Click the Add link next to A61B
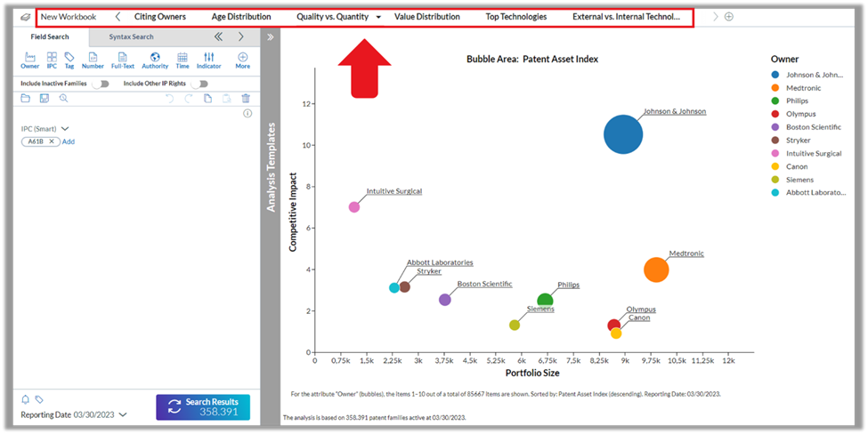 pos(68,141)
